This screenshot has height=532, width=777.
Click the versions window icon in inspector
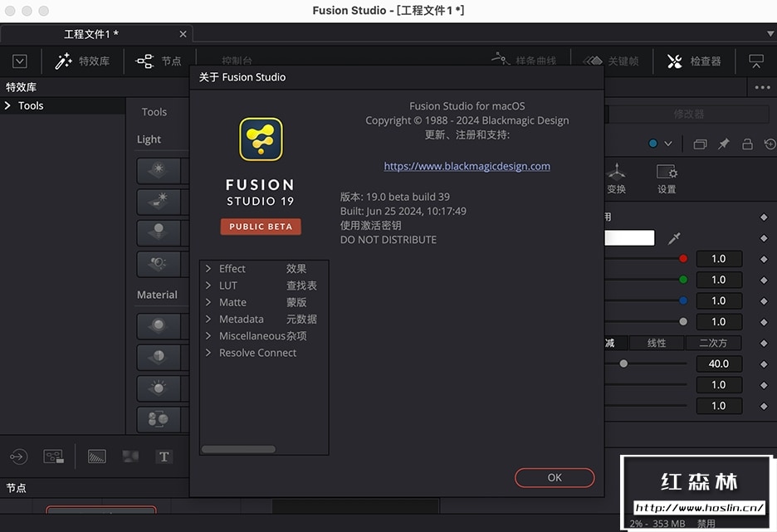pos(700,144)
